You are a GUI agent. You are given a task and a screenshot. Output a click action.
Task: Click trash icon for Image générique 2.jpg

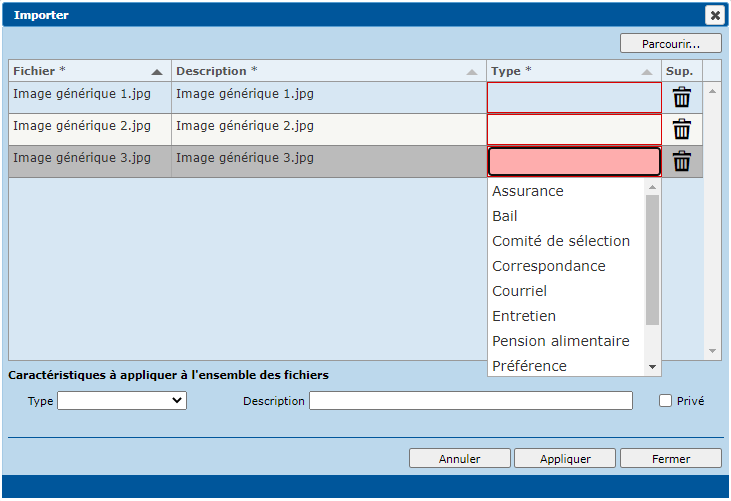tap(681, 129)
